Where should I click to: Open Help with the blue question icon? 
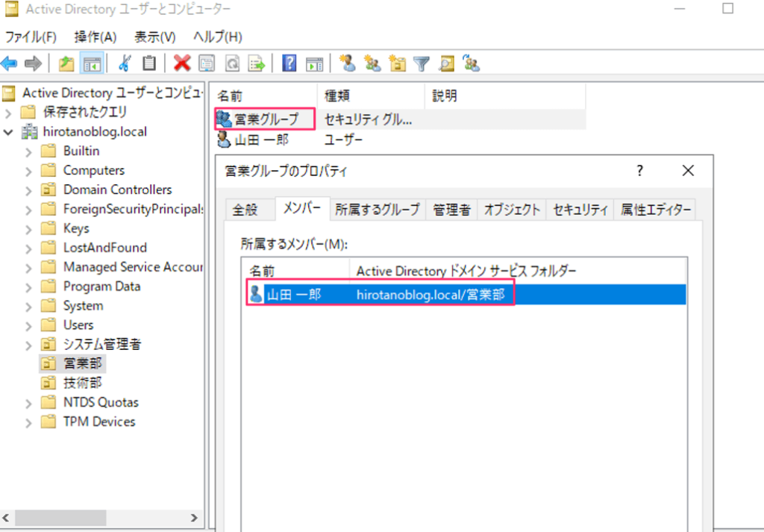pyautogui.click(x=289, y=63)
